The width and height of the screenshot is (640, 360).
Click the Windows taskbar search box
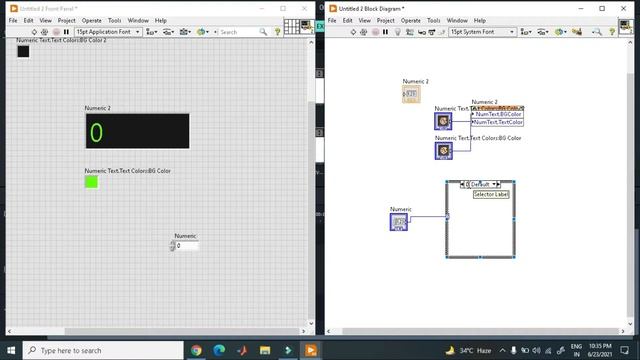(103, 350)
